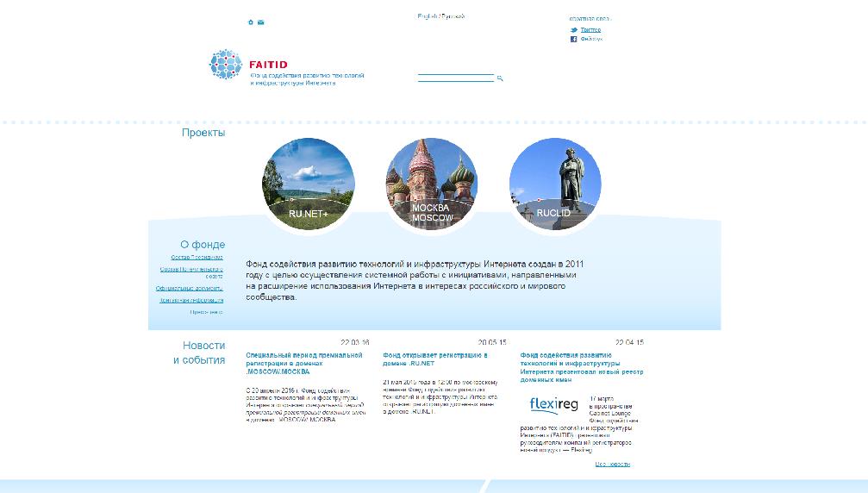Click the date 22.04.15

[629, 342]
